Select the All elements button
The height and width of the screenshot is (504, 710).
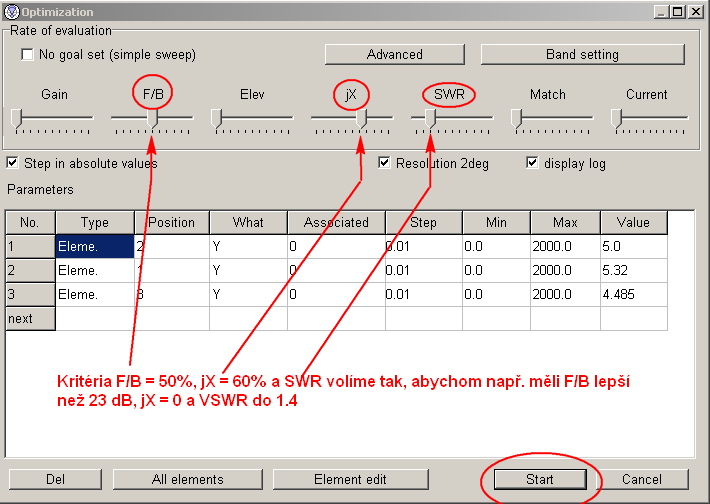[x=187, y=479]
